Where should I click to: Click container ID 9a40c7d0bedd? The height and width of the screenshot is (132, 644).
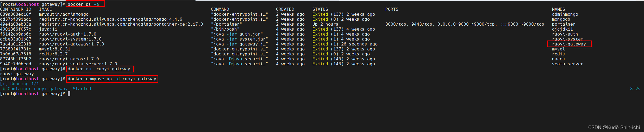point(16,64)
